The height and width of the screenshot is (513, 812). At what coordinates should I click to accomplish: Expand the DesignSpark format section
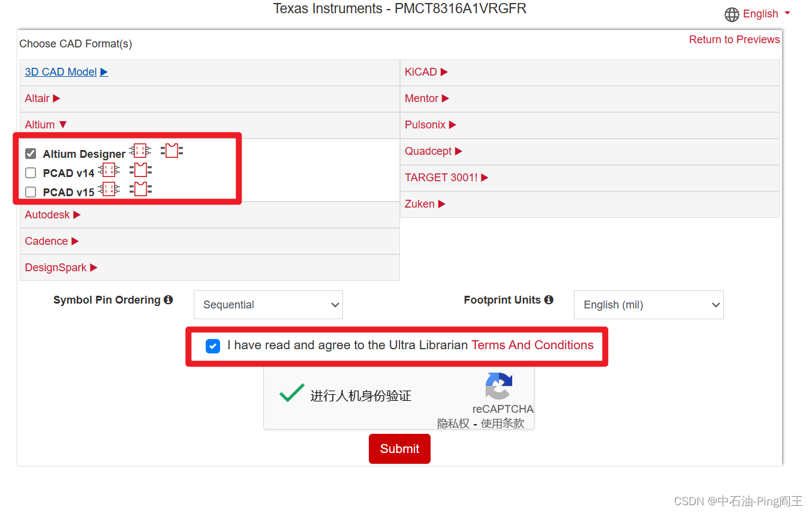pos(61,268)
